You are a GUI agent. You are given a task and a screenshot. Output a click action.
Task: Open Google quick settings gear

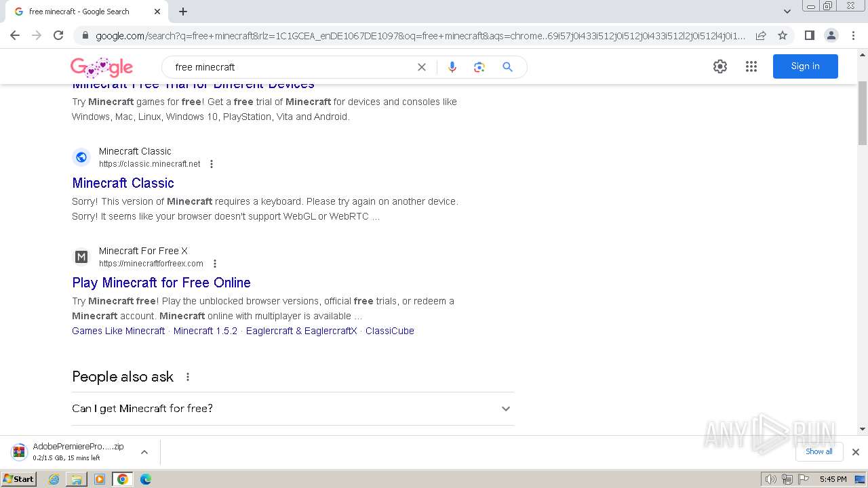click(x=720, y=66)
